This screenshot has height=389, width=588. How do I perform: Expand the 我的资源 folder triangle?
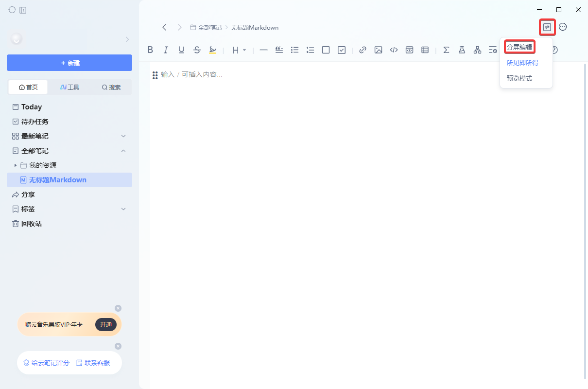pos(16,165)
